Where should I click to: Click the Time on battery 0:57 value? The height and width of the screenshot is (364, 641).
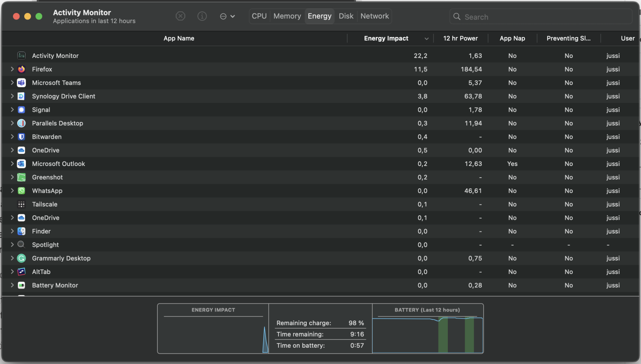click(x=357, y=346)
